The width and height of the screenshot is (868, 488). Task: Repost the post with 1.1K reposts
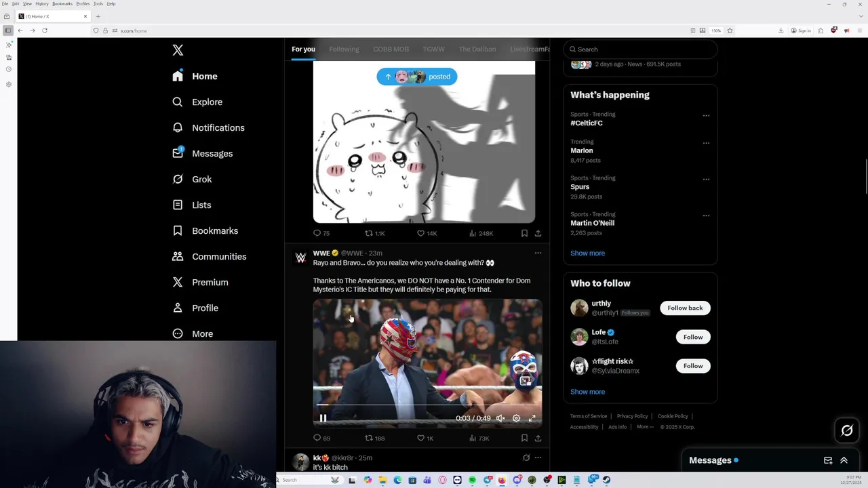(x=374, y=233)
